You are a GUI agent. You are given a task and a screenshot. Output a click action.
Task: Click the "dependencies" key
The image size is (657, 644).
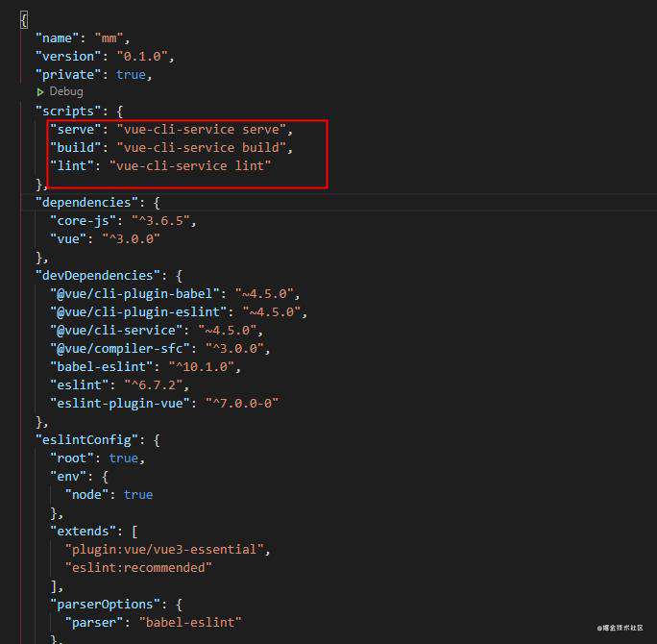pyautogui.click(x=86, y=203)
